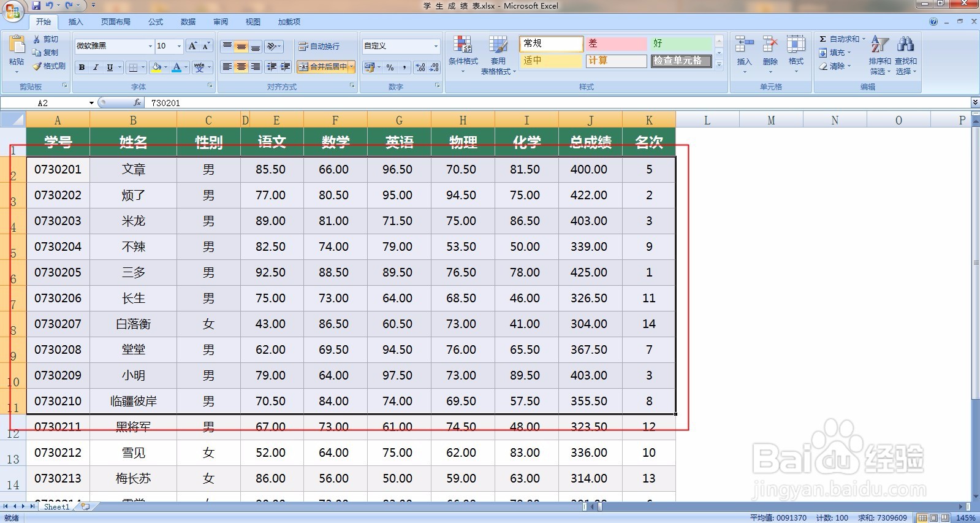Toggle center text alignment
The image size is (980, 523).
241,66
